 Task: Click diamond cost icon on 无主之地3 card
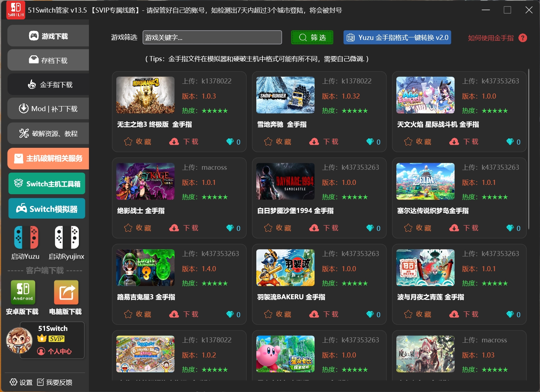[x=230, y=142]
